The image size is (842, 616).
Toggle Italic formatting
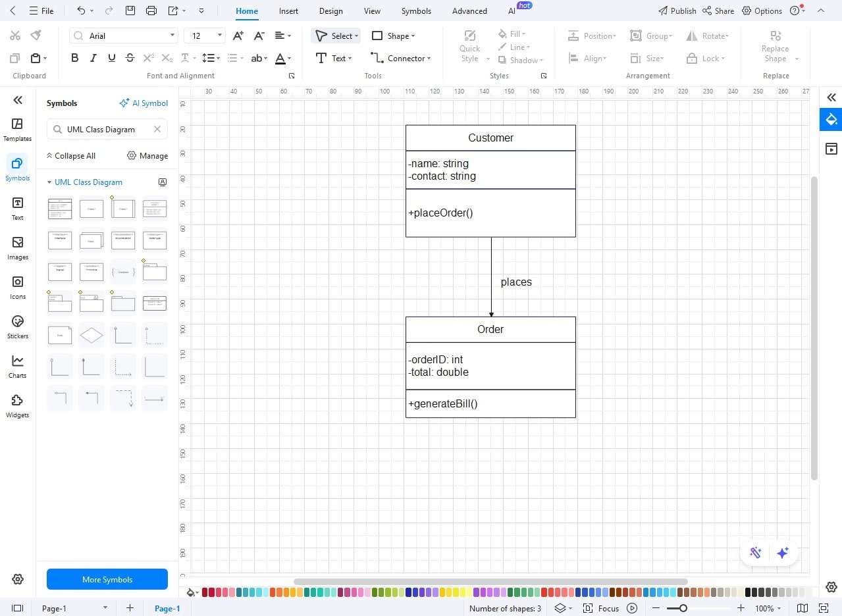click(x=93, y=58)
